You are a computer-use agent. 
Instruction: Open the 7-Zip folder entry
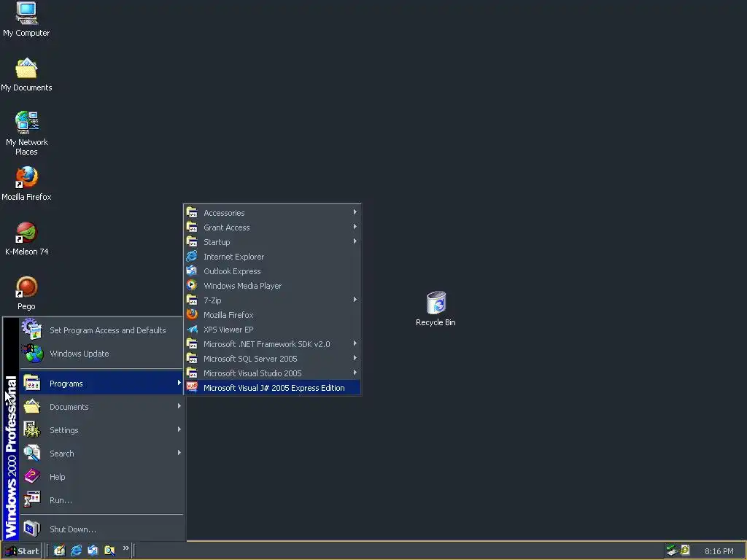click(x=273, y=300)
